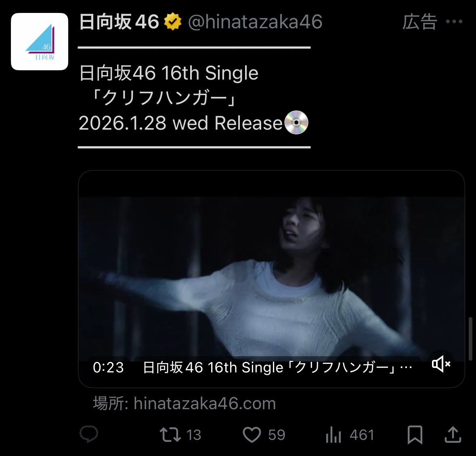Click the gold verified badge
476x456 pixels.
point(173,21)
